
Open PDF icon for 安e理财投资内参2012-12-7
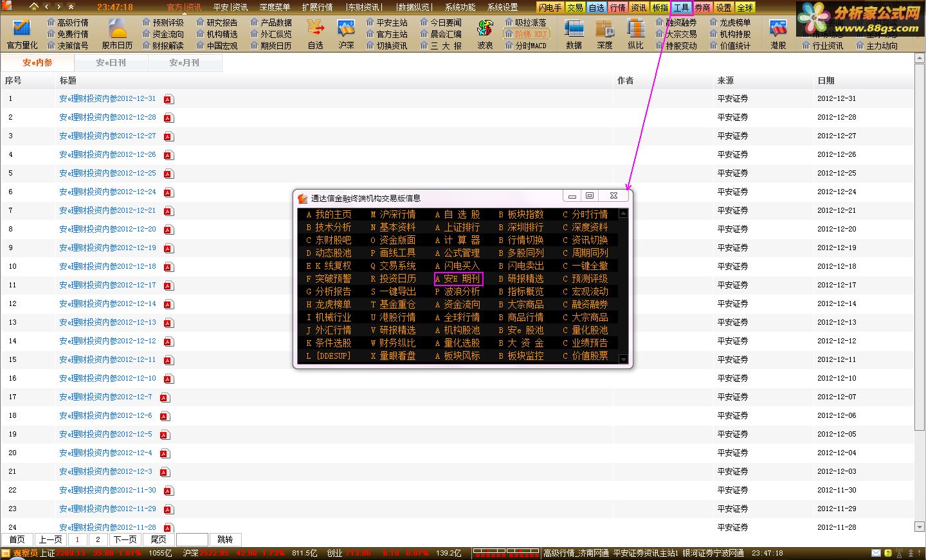click(x=165, y=397)
